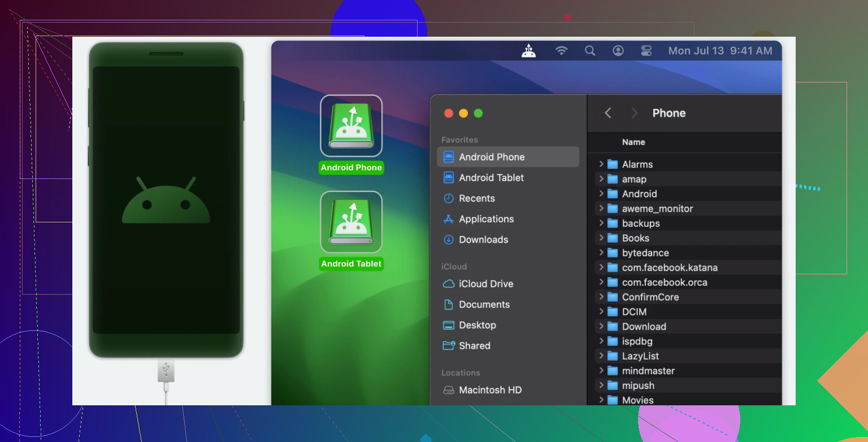Expand the Books folder chevron
Image resolution: width=868 pixels, height=442 pixels.
coord(601,238)
